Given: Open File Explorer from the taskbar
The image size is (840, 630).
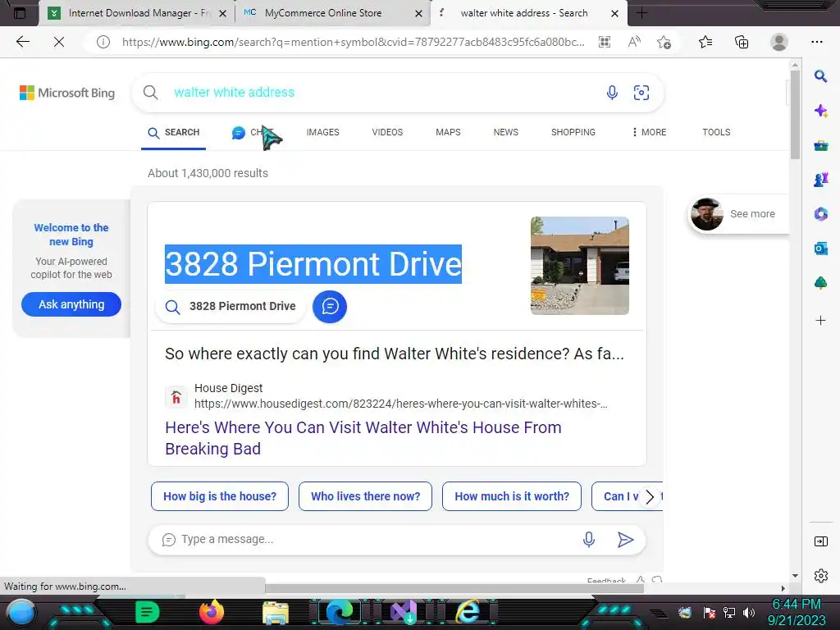Looking at the screenshot, I should tap(276, 612).
